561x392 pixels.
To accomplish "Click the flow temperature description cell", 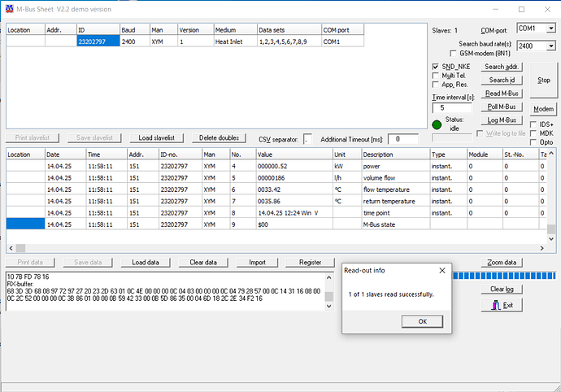I will tap(395, 189).
